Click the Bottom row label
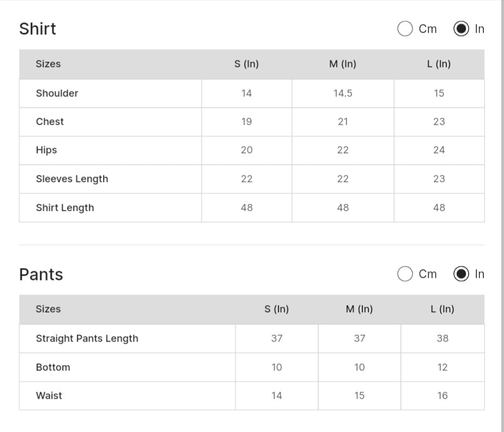 pyautogui.click(x=53, y=367)
